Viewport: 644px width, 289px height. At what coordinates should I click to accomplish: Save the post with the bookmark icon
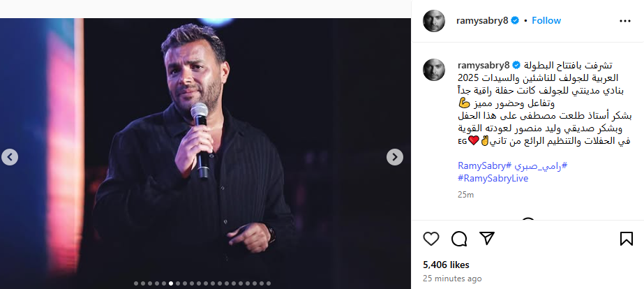pos(626,239)
